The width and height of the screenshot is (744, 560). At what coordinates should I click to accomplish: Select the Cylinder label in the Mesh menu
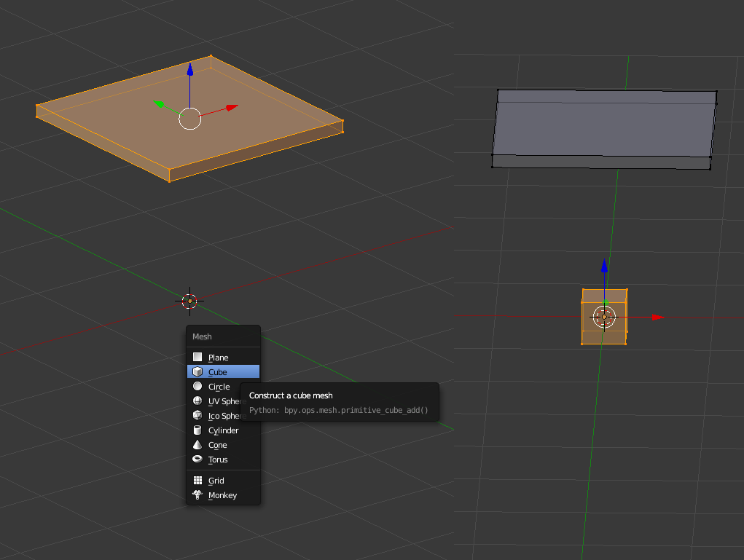(224, 430)
